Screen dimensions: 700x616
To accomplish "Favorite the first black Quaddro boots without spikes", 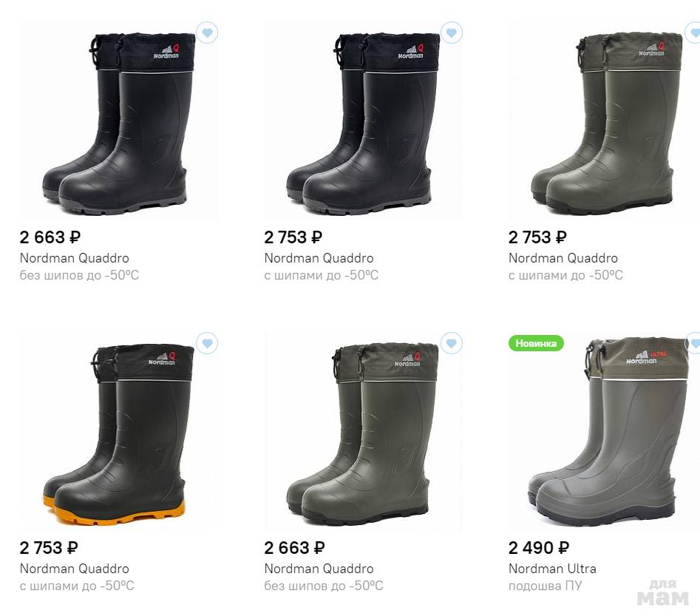I will (x=207, y=33).
